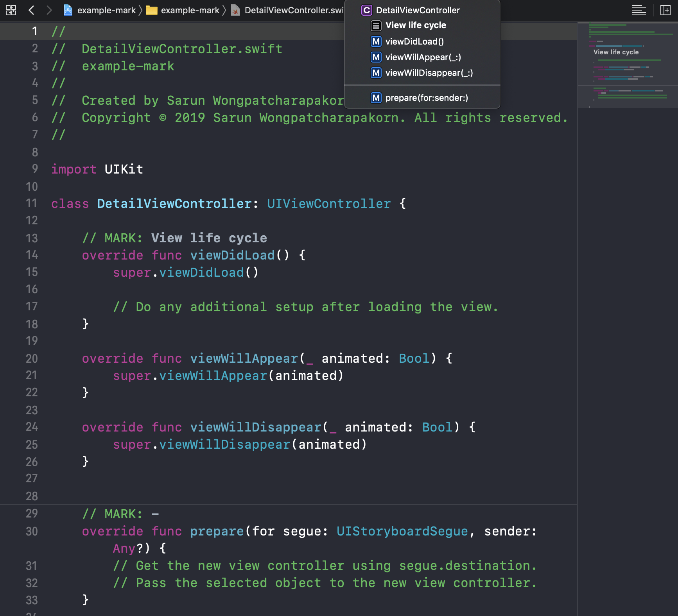Screen dimensions: 678x616
Task: Choose viewWillDisappear(_:) from the symbol menu
Action: (422, 73)
